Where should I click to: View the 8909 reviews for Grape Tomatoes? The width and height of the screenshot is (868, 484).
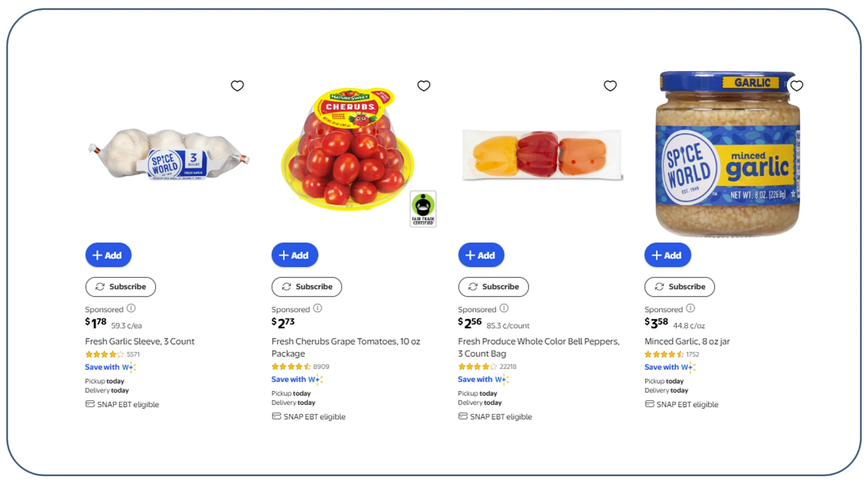point(321,366)
